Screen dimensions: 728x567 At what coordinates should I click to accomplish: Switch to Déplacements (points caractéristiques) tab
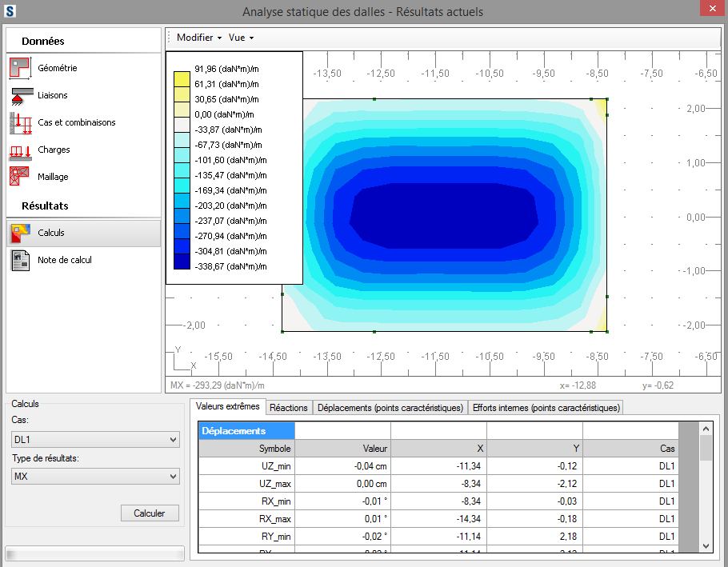pos(390,408)
